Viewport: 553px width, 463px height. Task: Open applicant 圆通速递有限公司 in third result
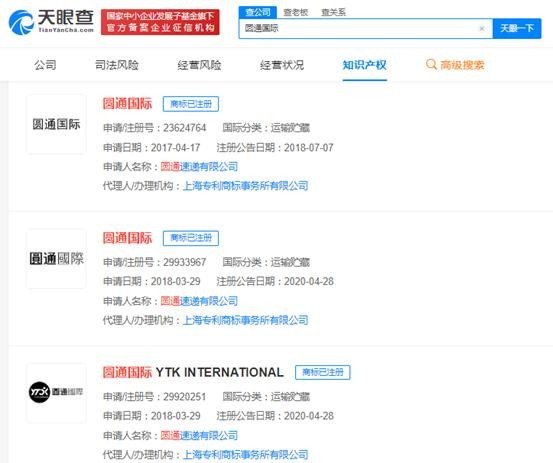tap(199, 435)
